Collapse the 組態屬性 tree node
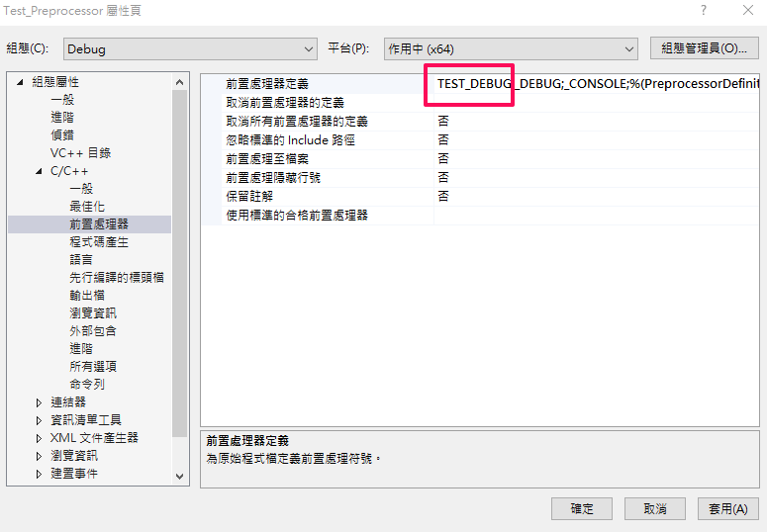767x532 pixels. (x=20, y=82)
